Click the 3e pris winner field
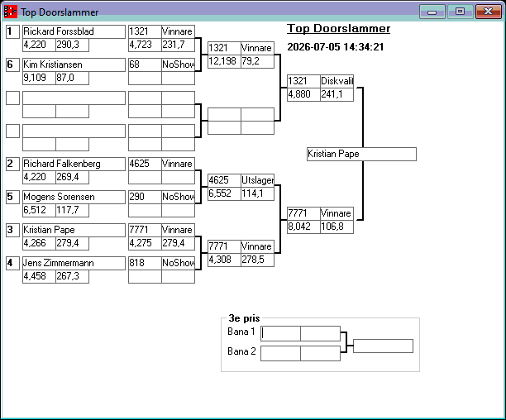This screenshot has width=506, height=420. coord(383,346)
